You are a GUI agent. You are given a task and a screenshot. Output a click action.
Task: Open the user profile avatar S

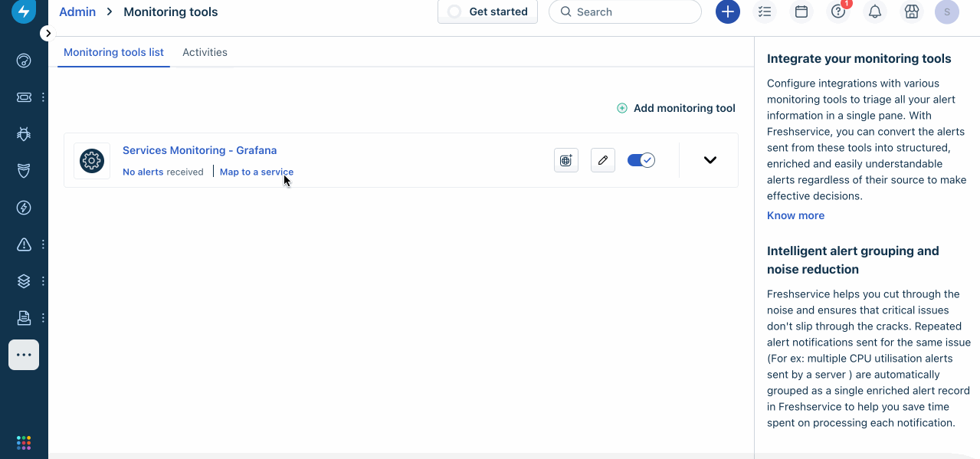coord(947,11)
